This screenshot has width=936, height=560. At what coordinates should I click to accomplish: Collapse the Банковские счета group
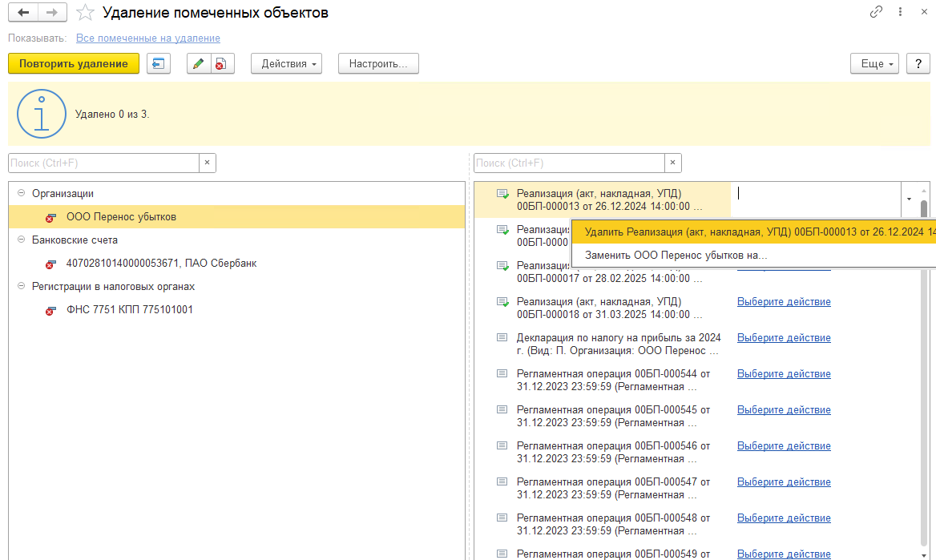20,240
